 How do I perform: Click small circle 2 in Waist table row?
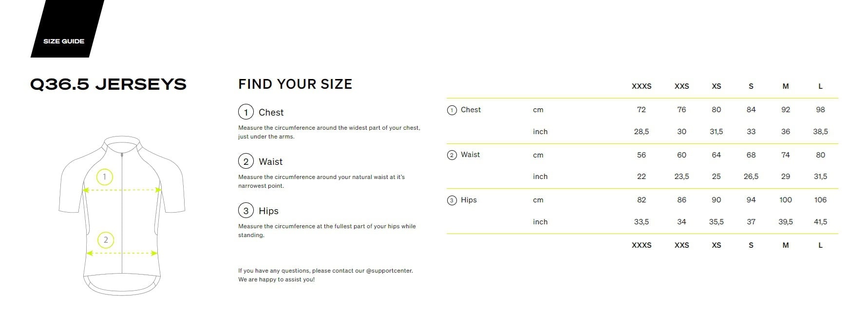click(x=452, y=155)
